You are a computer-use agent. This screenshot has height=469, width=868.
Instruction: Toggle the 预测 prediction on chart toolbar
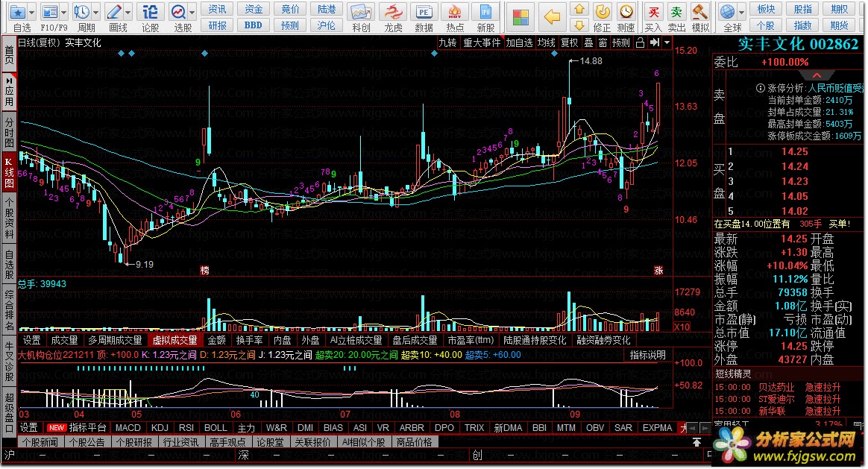621,43
